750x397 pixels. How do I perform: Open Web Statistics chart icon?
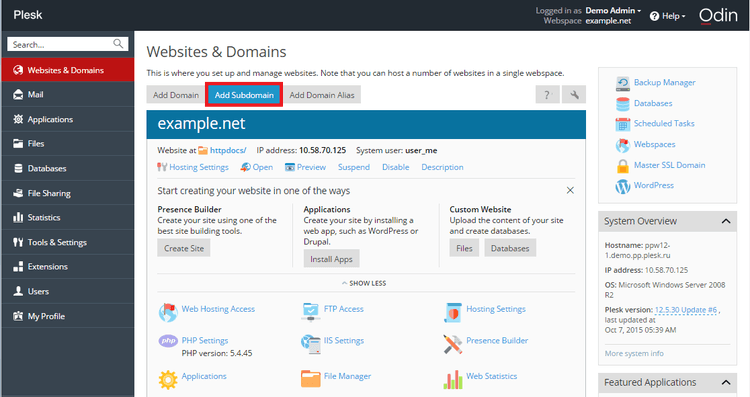coord(452,379)
